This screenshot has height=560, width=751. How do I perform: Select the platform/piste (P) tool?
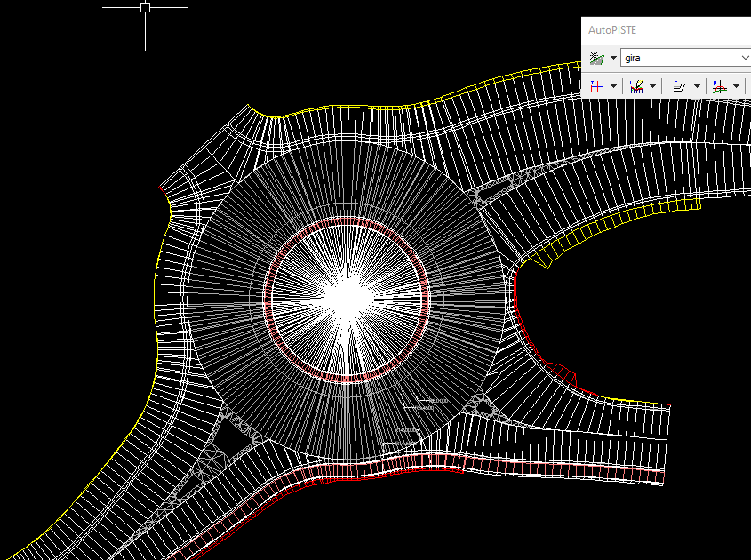[x=719, y=86]
